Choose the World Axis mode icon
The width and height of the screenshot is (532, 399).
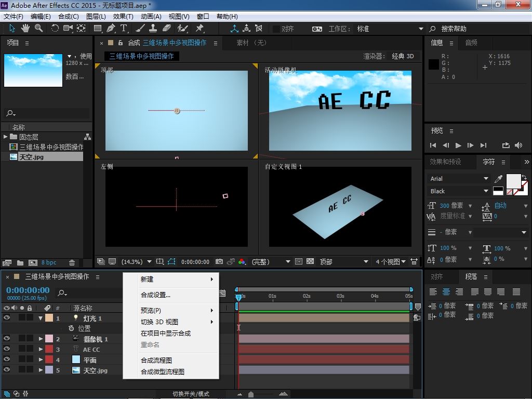(x=247, y=29)
